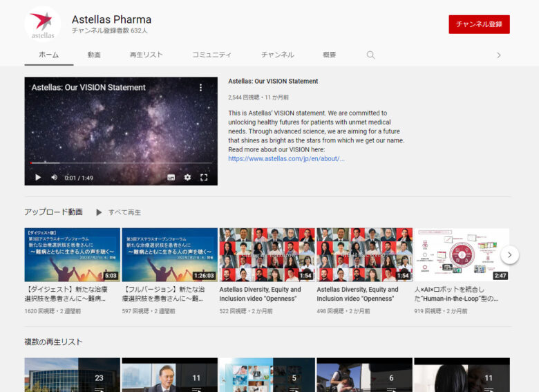539x392 pixels.
Task: Open the 522-view Openness video thumbnail
Action: point(267,255)
